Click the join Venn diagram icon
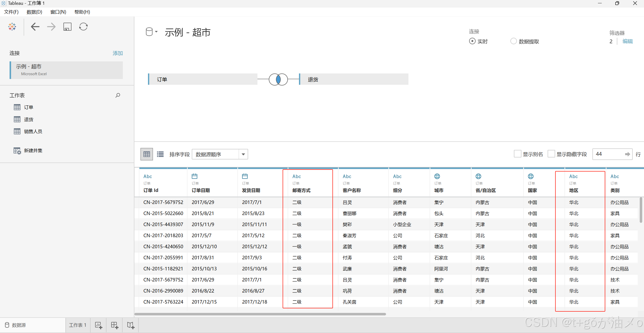 278,79
